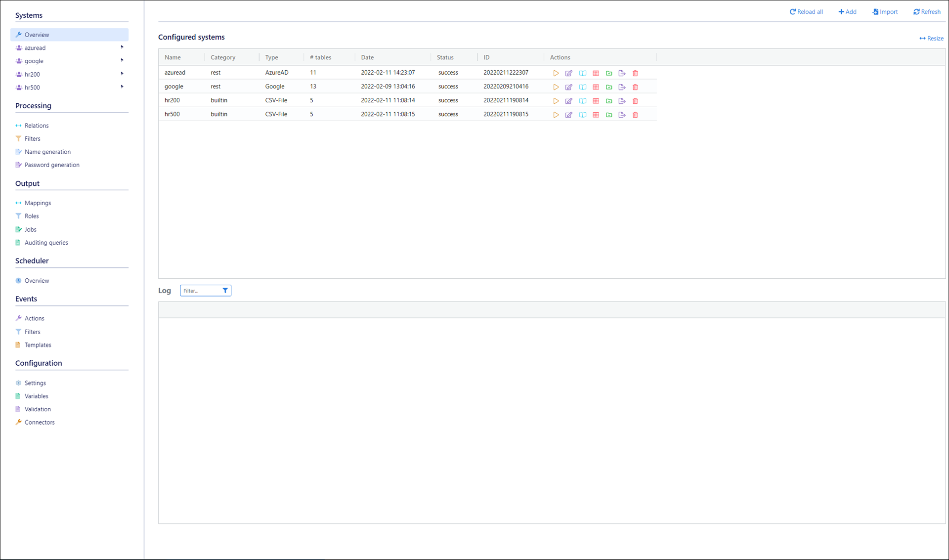The height and width of the screenshot is (560, 949).
Task: Click red table grid icon for hr500
Action: (596, 115)
